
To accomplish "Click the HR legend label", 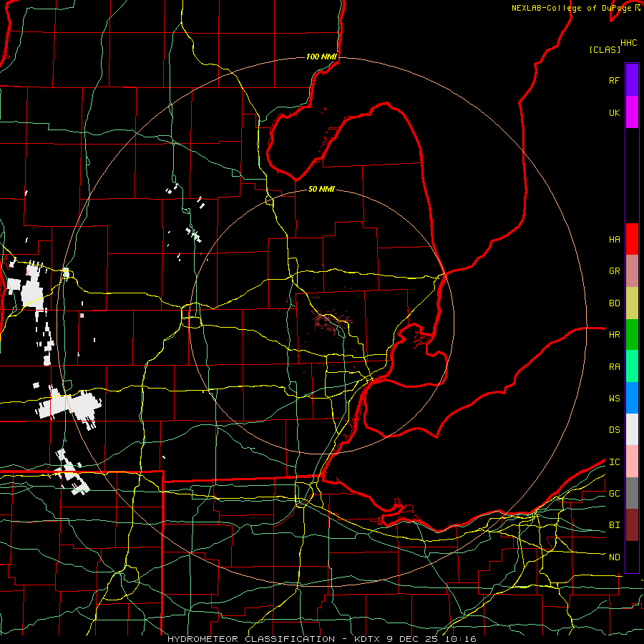I will [614, 335].
